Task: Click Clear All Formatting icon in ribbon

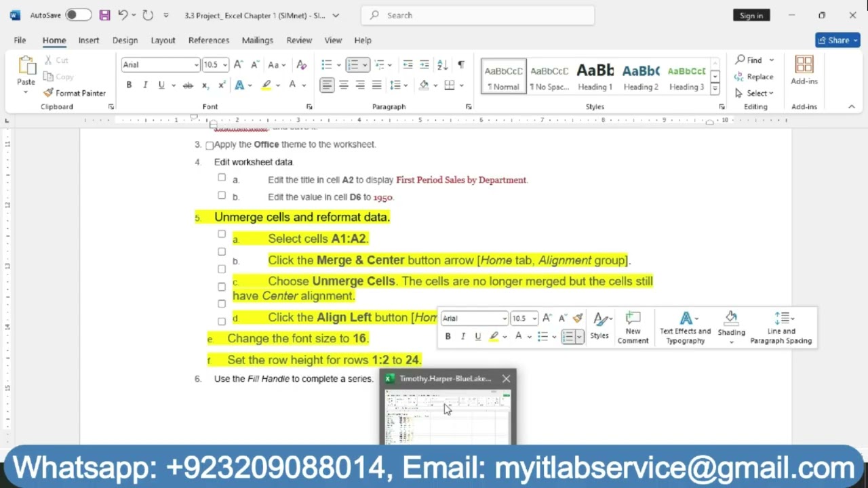Action: click(x=302, y=64)
